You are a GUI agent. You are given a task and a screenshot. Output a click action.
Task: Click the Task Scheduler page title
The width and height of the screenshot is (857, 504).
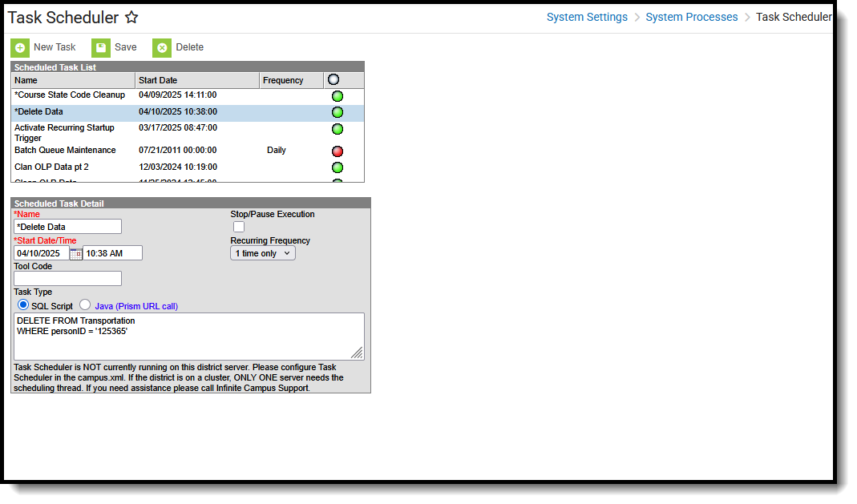[63, 18]
